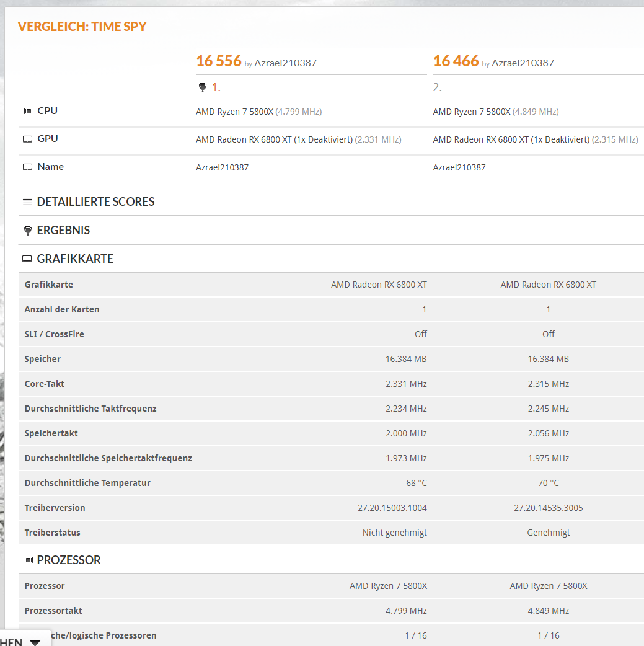Click Core-Takt value 2.315 MHz
The width and height of the screenshot is (644, 646).
click(x=549, y=384)
